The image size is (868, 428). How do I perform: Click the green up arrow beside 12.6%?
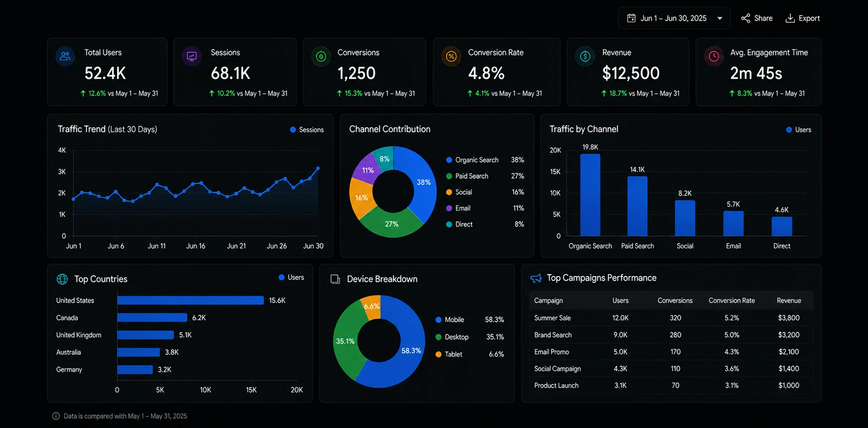83,93
